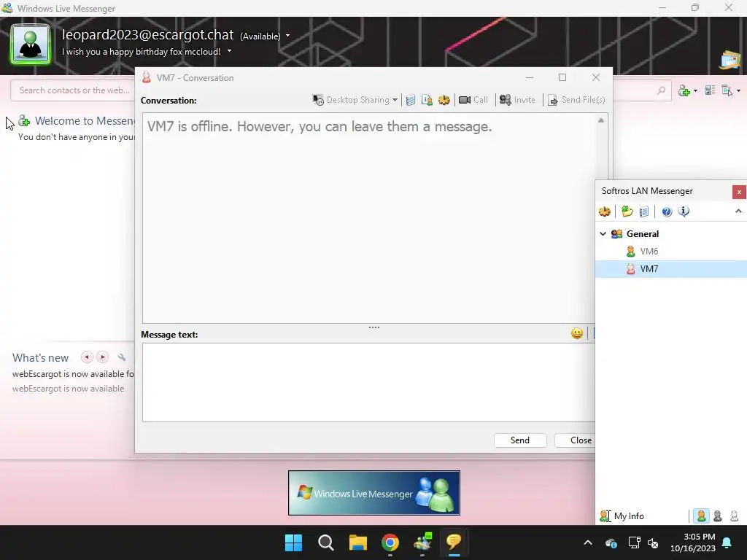Screen dimensions: 747x560
Task: Open Add a contact dropdown in Messenger
Action: tap(687, 90)
